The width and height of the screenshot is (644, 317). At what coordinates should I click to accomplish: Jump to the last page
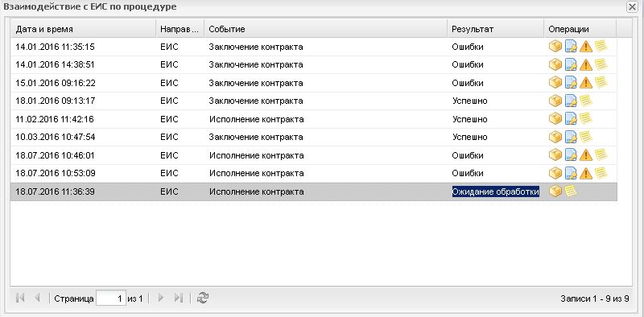178,298
